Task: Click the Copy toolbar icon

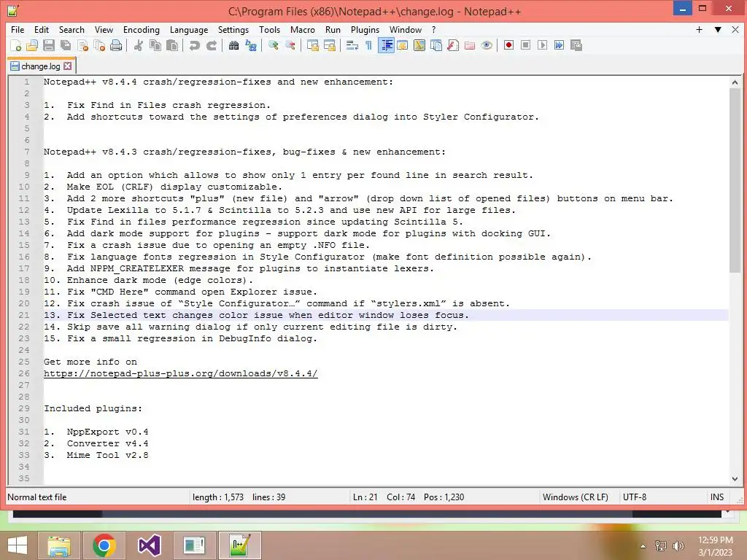Action: coord(155,45)
